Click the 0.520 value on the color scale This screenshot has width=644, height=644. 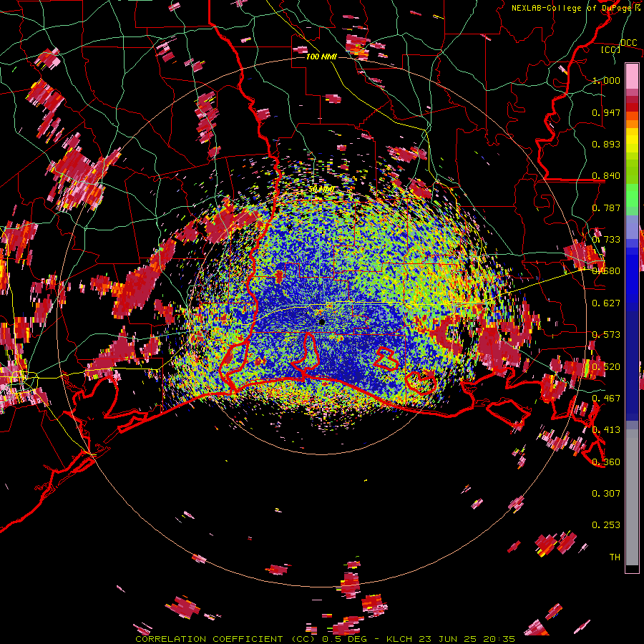(x=606, y=366)
